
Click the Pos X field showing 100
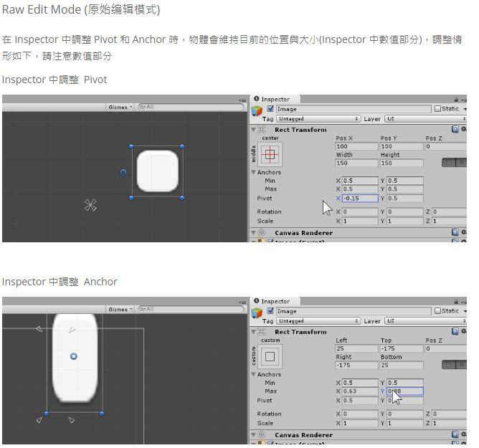[357, 146]
